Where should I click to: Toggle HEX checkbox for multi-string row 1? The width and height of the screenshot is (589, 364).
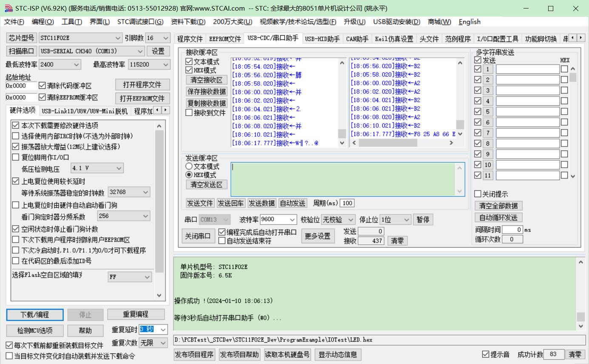564,69
